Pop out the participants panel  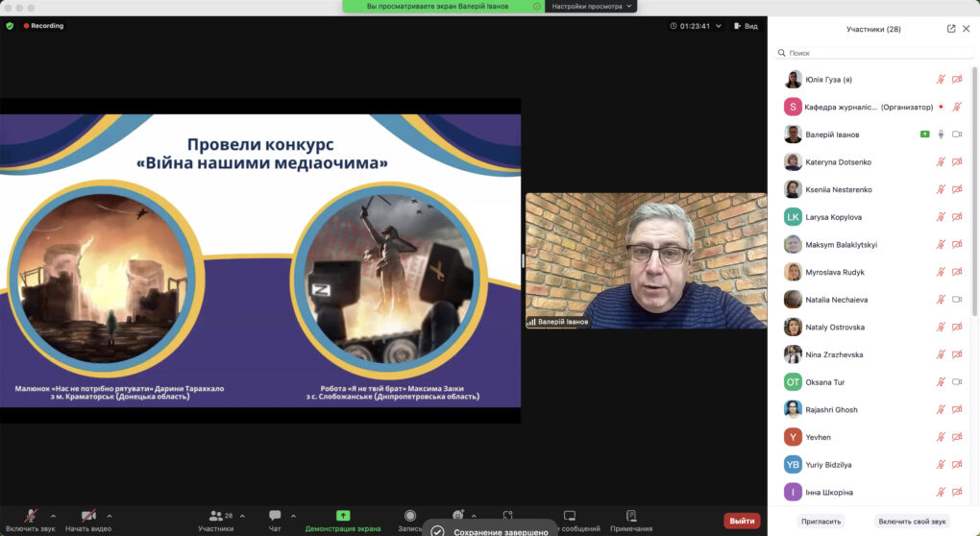click(x=951, y=29)
